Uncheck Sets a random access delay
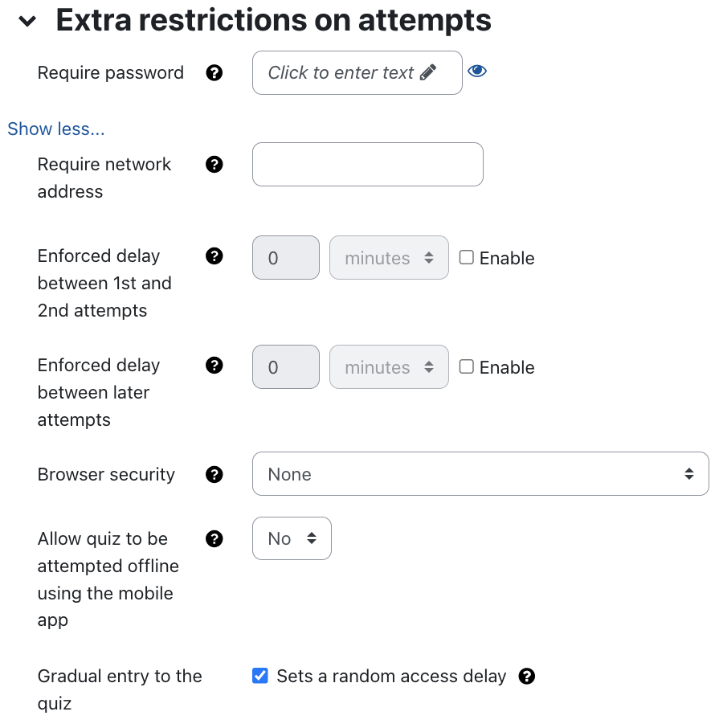The height and width of the screenshot is (728, 723). point(259,676)
